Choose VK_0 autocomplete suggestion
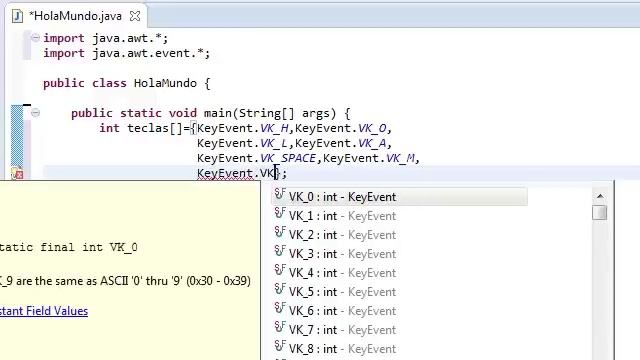The image size is (640, 360). (x=400, y=197)
